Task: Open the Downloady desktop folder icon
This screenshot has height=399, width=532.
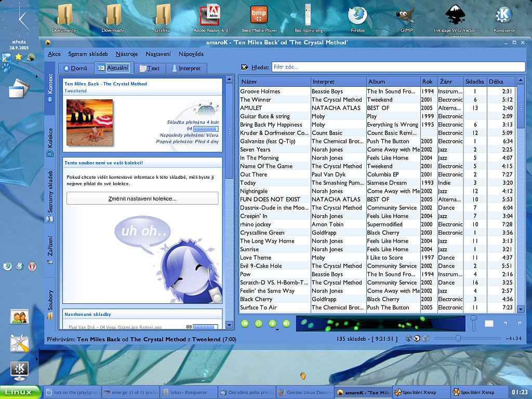Action: click(113, 19)
